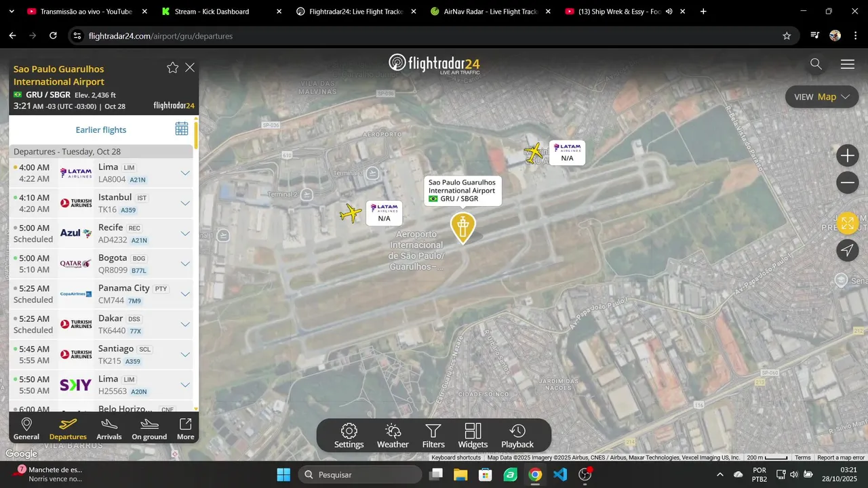Open the Widgets menu

pyautogui.click(x=473, y=436)
